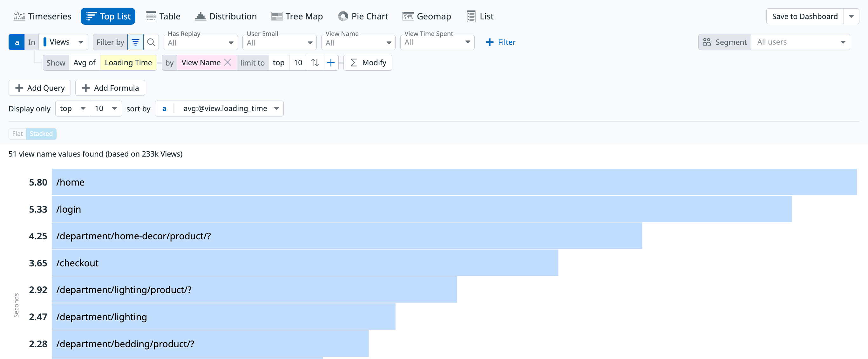Screen dimensions: 868x359
Task: Add another group-by with plus icon
Action: [330, 62]
